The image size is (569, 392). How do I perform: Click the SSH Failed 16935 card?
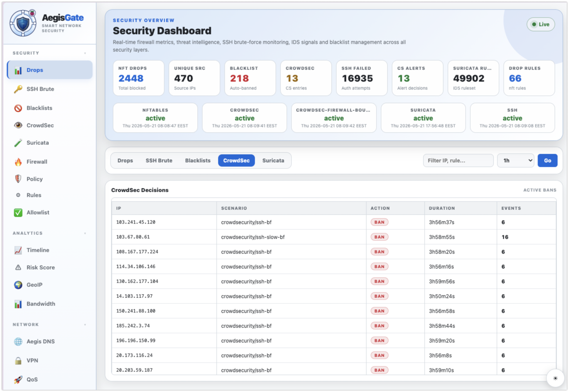point(362,78)
